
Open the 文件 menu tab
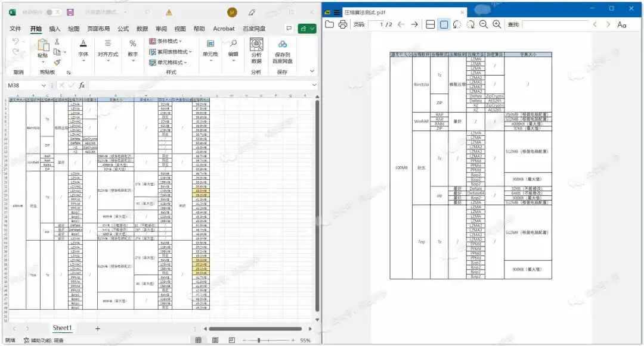pos(15,29)
